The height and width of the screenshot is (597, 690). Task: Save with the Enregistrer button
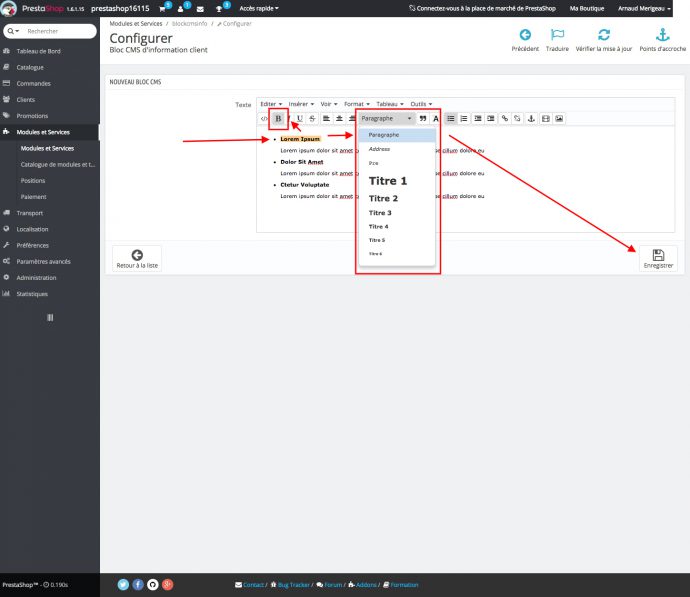click(658, 259)
